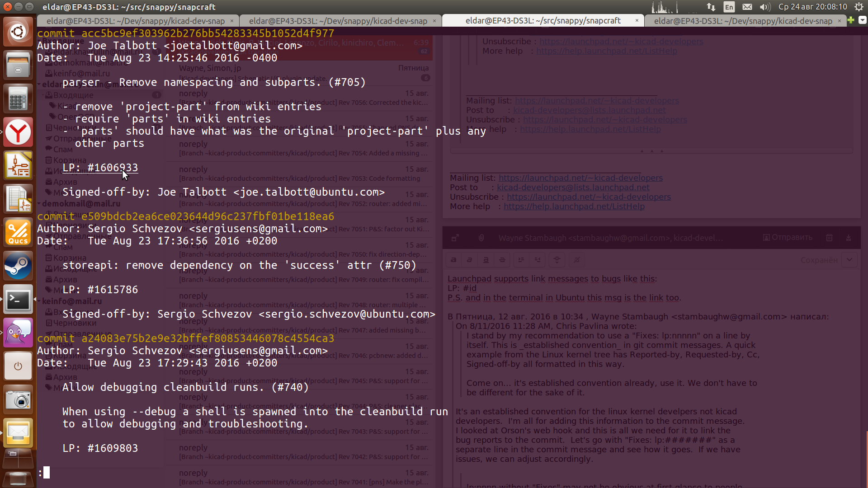Open the Screenshot camera tool

point(18,400)
